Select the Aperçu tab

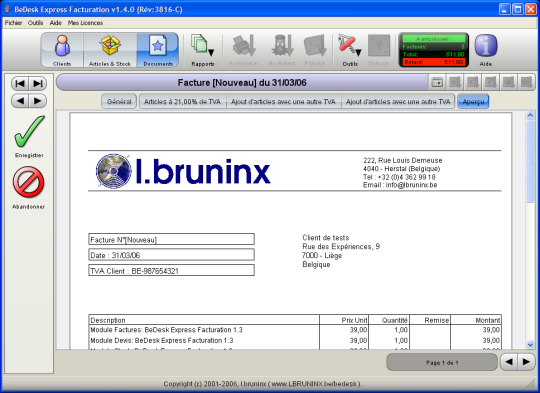(473, 102)
